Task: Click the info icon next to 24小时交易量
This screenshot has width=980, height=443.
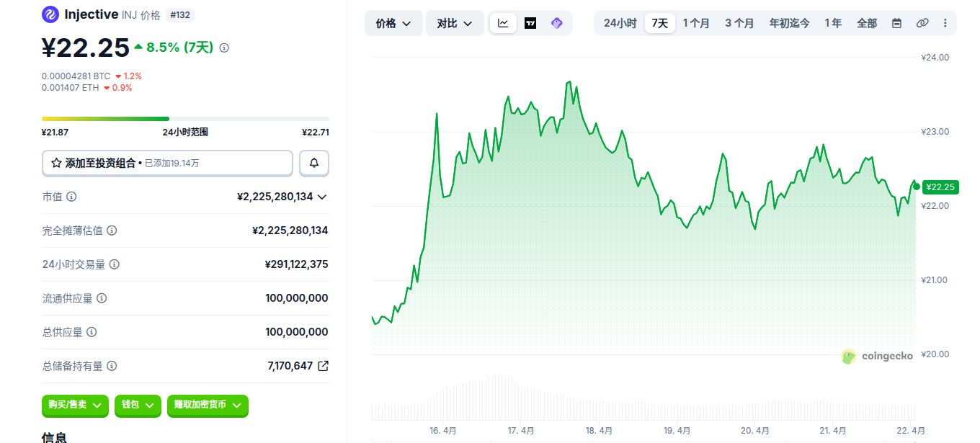Action: coord(114,264)
